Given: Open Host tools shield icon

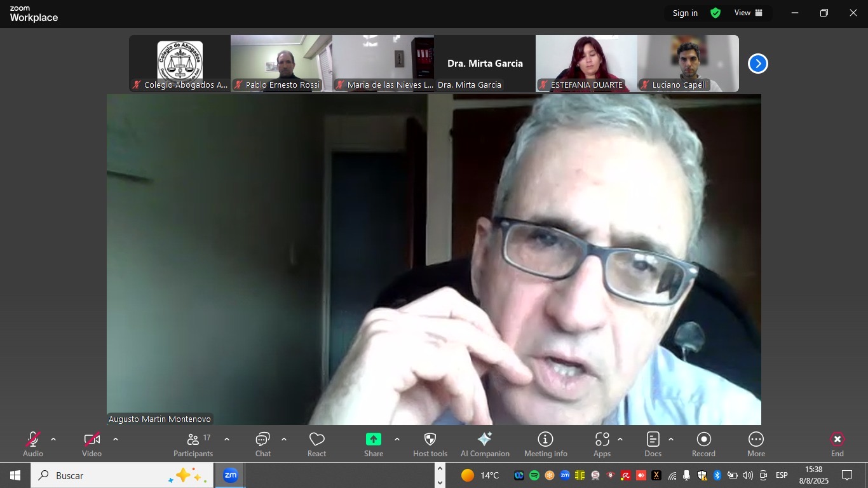Looking at the screenshot, I should point(430,444).
